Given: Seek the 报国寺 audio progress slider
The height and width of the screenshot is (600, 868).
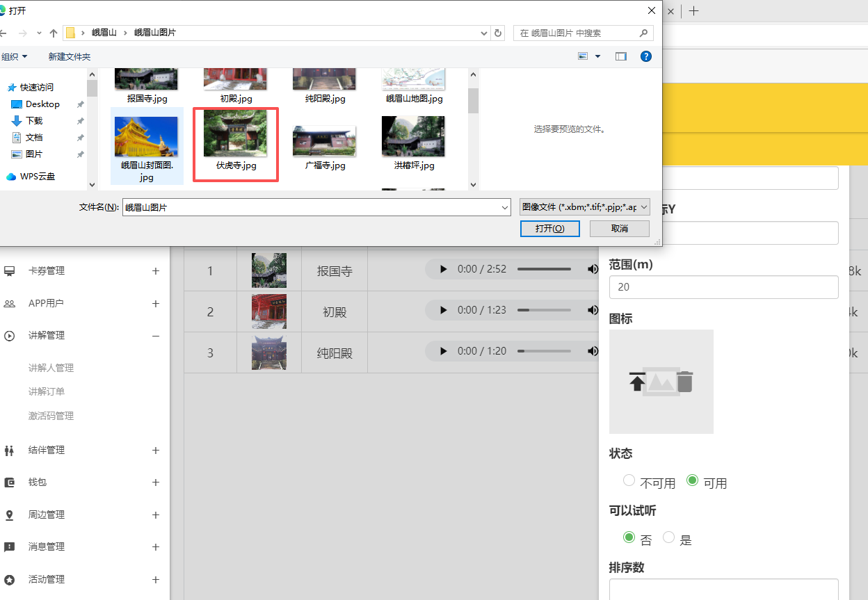Looking at the screenshot, I should pyautogui.click(x=544, y=269).
